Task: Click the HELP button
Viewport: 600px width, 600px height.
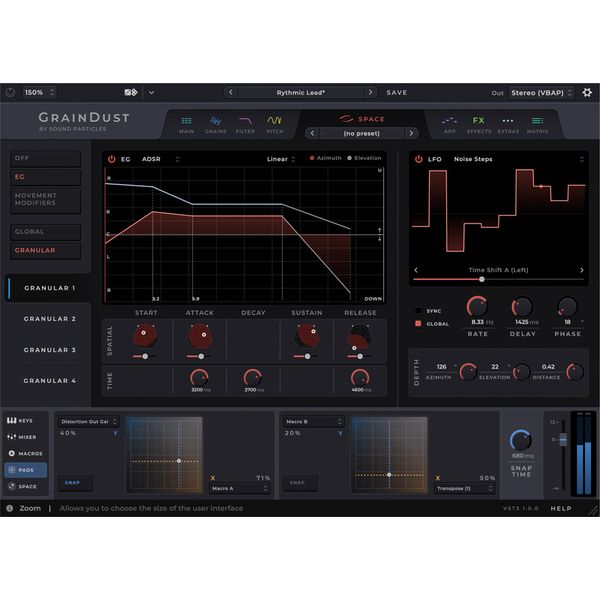Action: pyautogui.click(x=561, y=508)
